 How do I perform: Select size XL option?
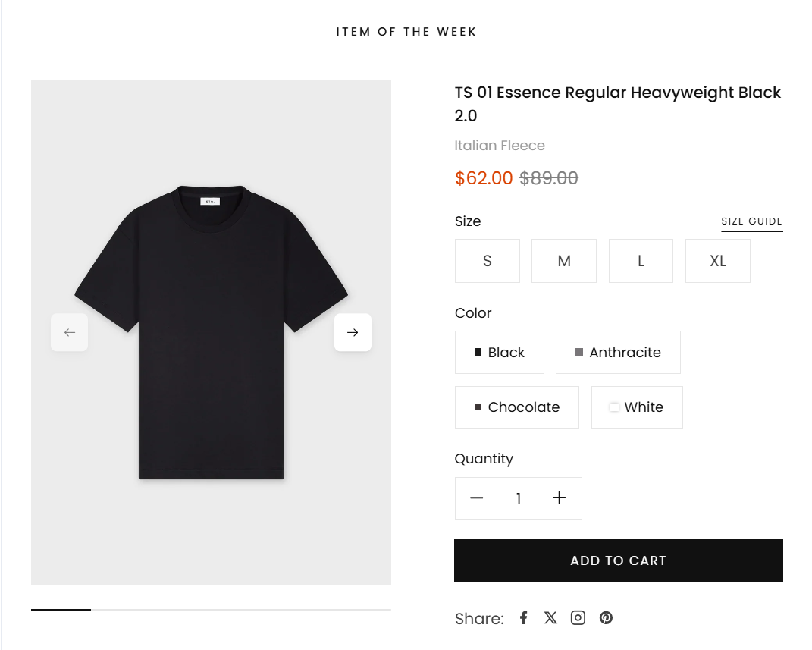(x=718, y=261)
